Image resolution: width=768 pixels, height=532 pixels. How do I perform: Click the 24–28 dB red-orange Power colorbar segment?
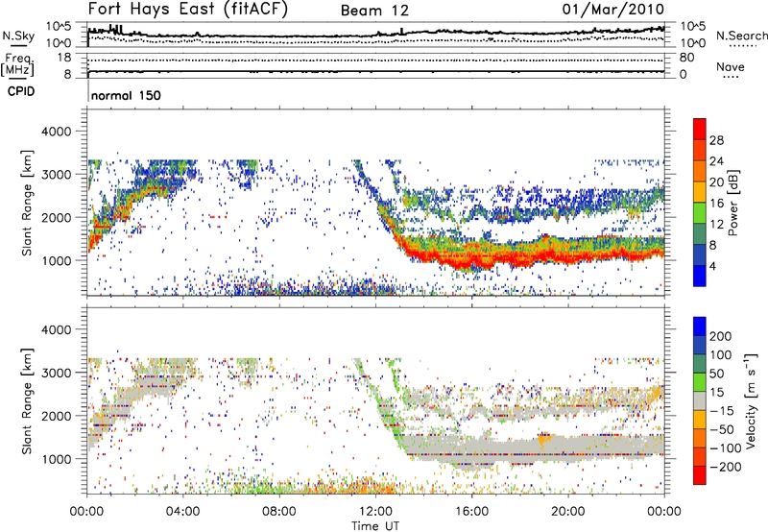[x=700, y=150]
